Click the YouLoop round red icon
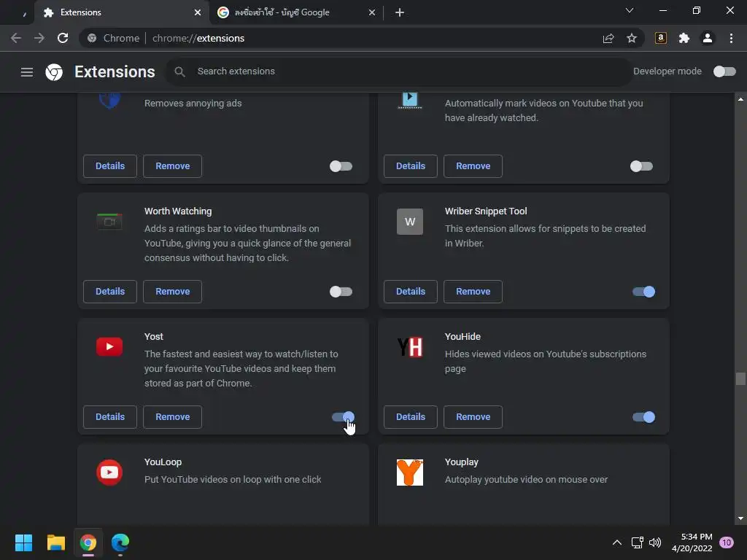The height and width of the screenshot is (560, 747). click(x=109, y=472)
